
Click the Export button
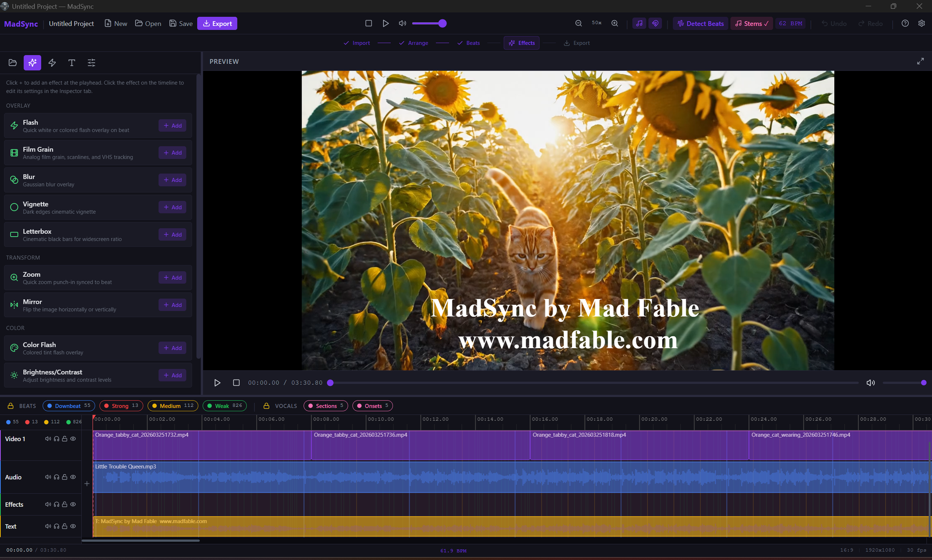(x=217, y=23)
